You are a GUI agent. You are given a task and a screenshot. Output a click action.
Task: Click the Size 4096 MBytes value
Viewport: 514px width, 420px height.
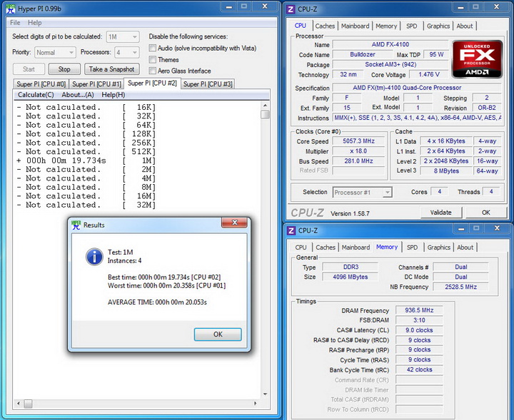(x=350, y=277)
